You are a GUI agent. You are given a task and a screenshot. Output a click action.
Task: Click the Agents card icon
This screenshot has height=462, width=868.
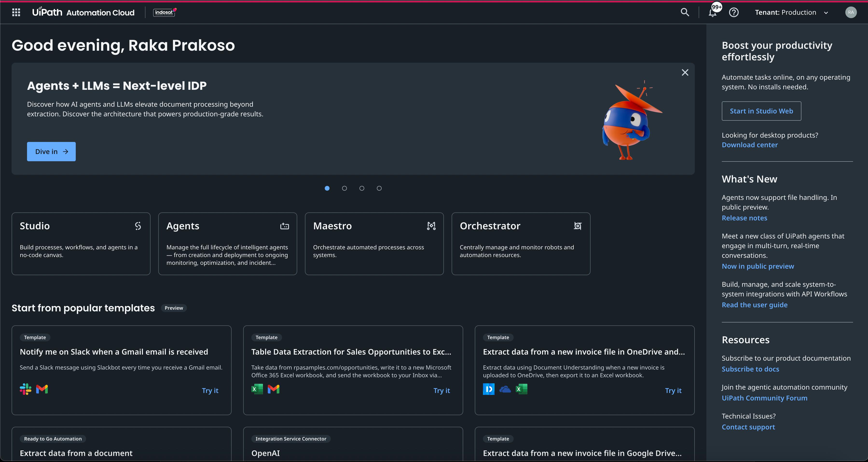pos(284,226)
